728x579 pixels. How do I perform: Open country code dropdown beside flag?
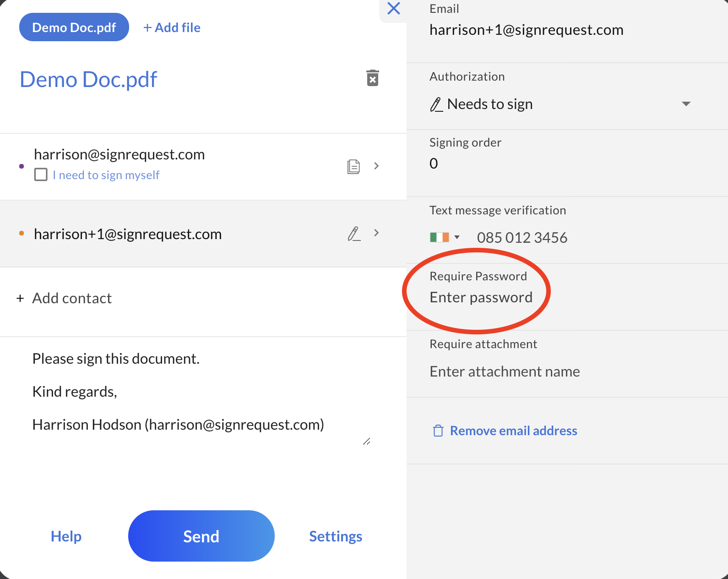(456, 237)
